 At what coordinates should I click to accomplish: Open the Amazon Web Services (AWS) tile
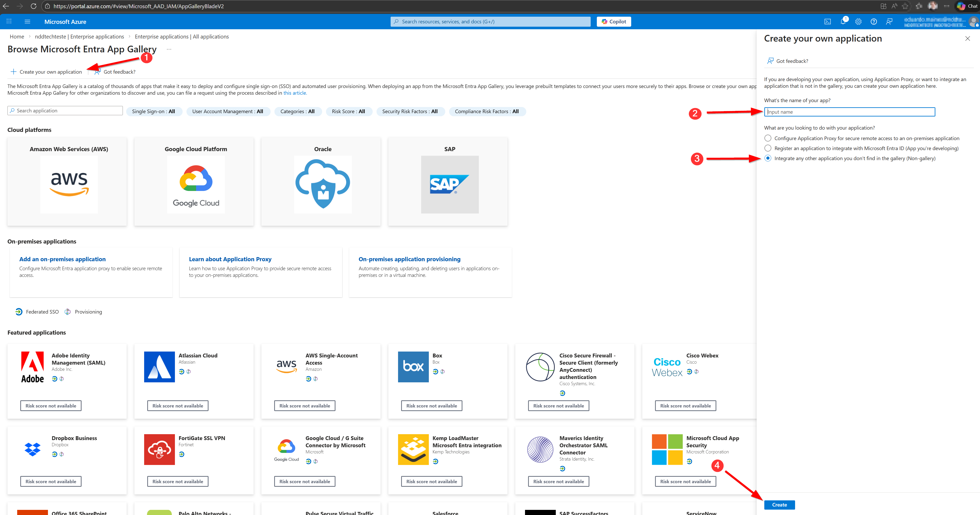tap(68, 181)
